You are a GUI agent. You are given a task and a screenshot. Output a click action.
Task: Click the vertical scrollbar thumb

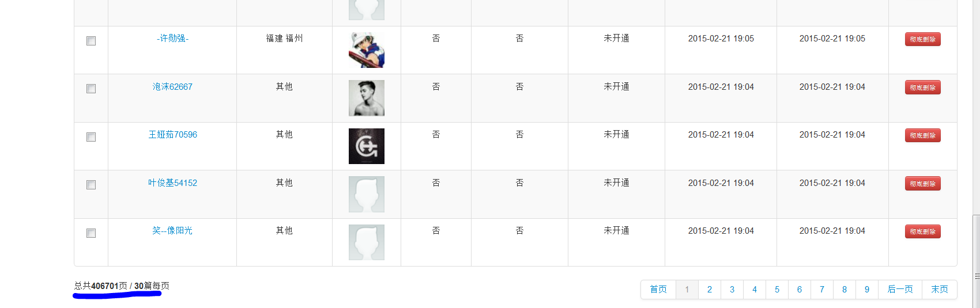pos(977,261)
